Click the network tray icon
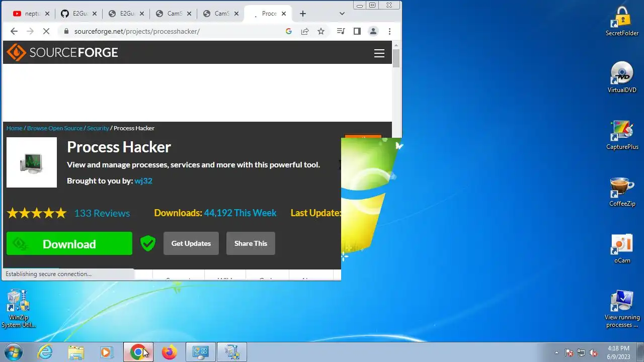 tap(581, 352)
